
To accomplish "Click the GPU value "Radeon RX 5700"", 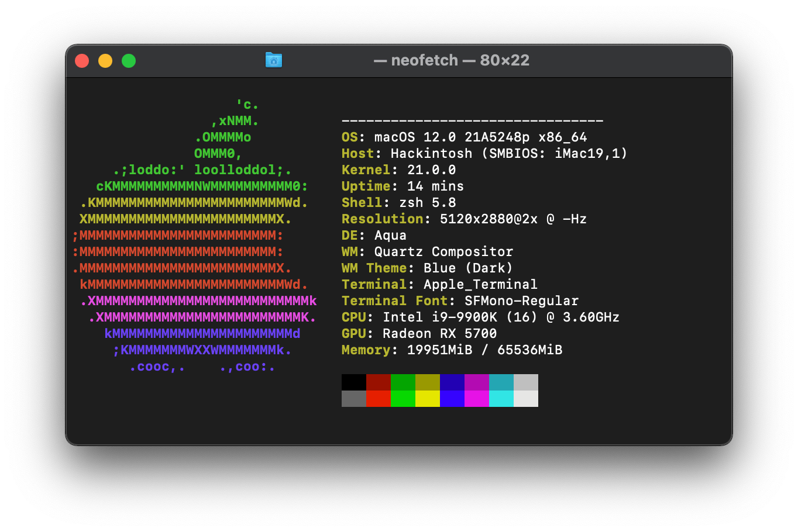I will [x=439, y=334].
